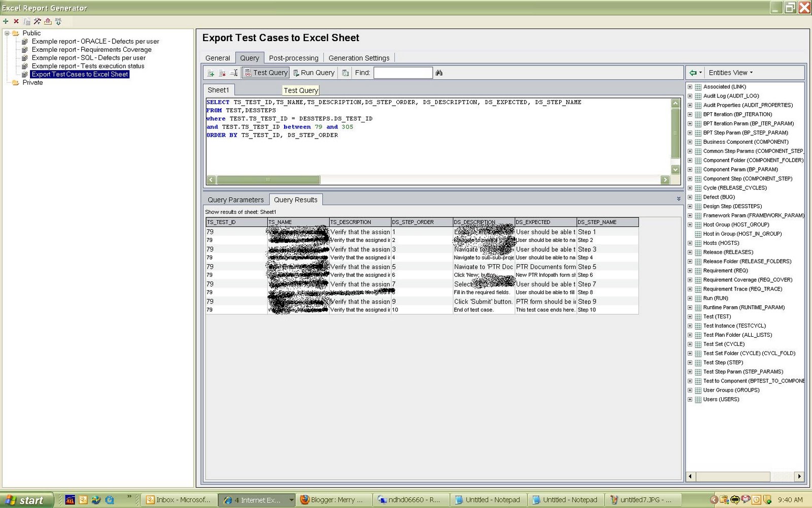The width and height of the screenshot is (812, 508).
Task: Collapse the Query Results section with the double chevron
Action: coord(679,199)
